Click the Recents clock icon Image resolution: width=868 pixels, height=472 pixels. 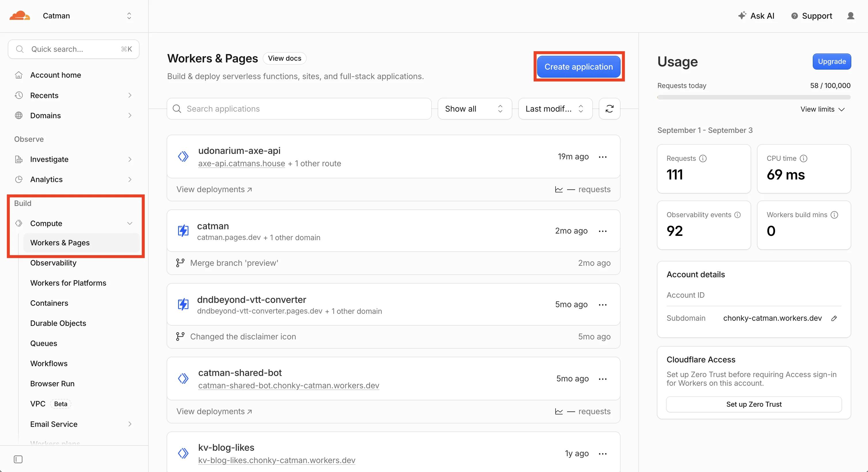pos(19,95)
